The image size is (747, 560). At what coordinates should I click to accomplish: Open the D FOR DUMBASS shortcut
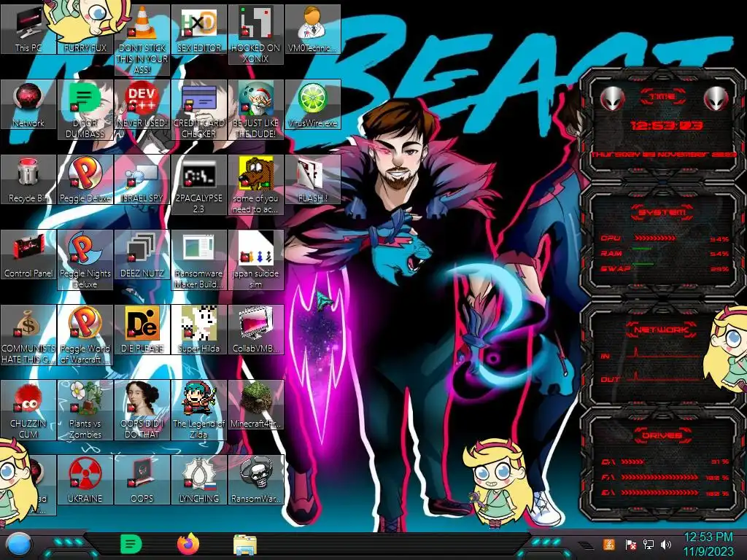point(85,109)
